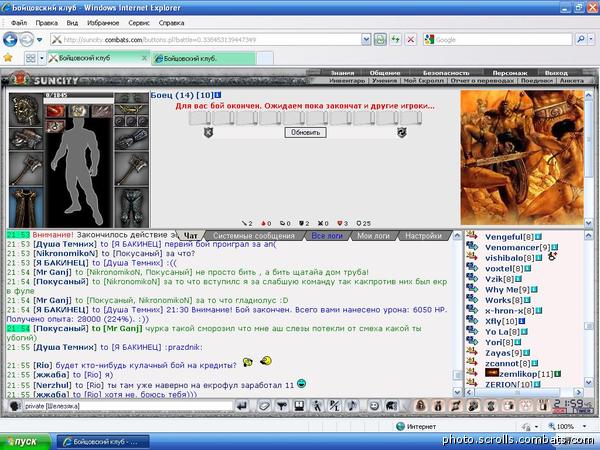Open the Quick Tabs dropdown arrow
600x450 pixels.
[41, 58]
